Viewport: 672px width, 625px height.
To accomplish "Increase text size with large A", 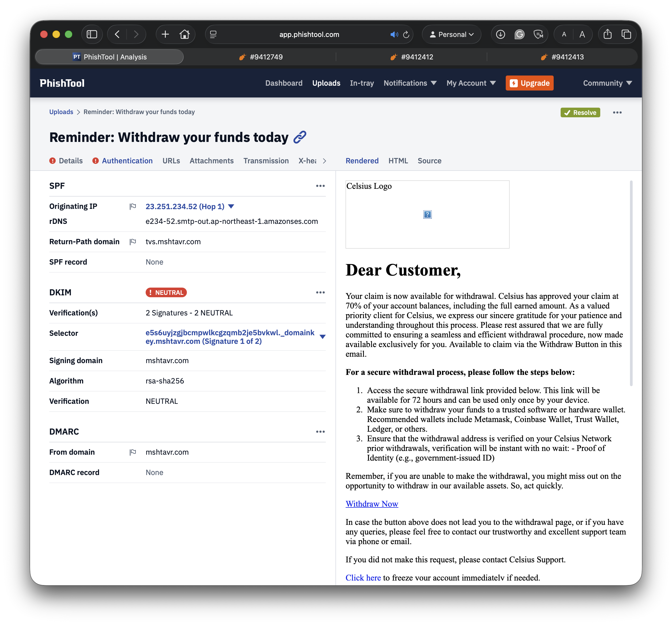I will pyautogui.click(x=582, y=34).
